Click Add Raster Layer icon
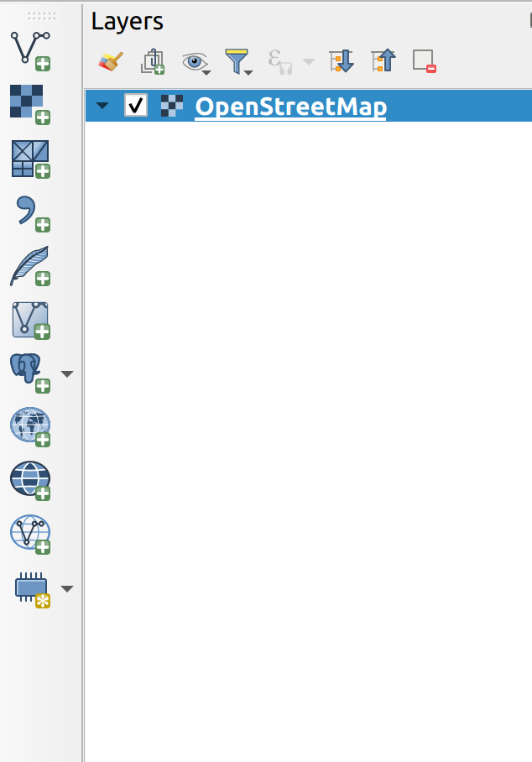Image resolution: width=532 pixels, height=762 pixels. (30, 105)
